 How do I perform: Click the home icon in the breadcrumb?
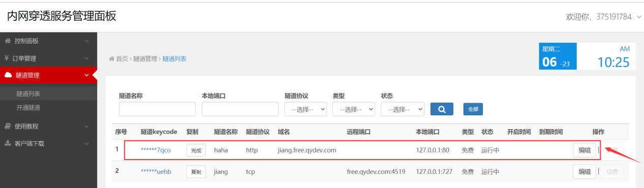(x=111, y=59)
